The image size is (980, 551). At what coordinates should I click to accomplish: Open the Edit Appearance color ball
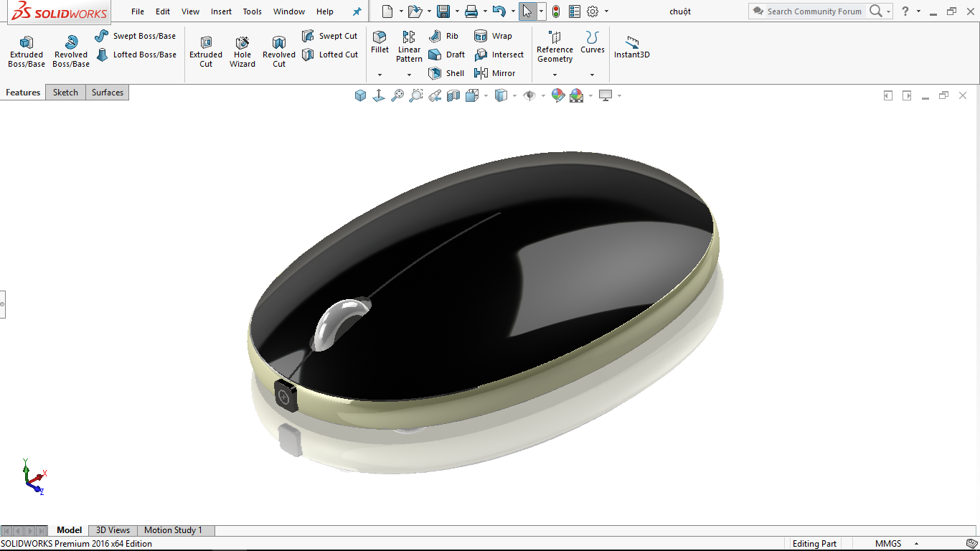pyautogui.click(x=558, y=95)
